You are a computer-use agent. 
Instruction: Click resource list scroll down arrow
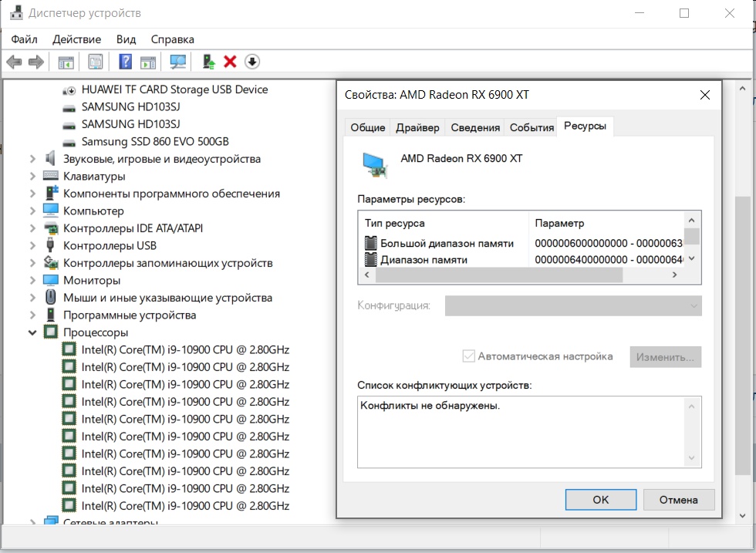pos(691,258)
